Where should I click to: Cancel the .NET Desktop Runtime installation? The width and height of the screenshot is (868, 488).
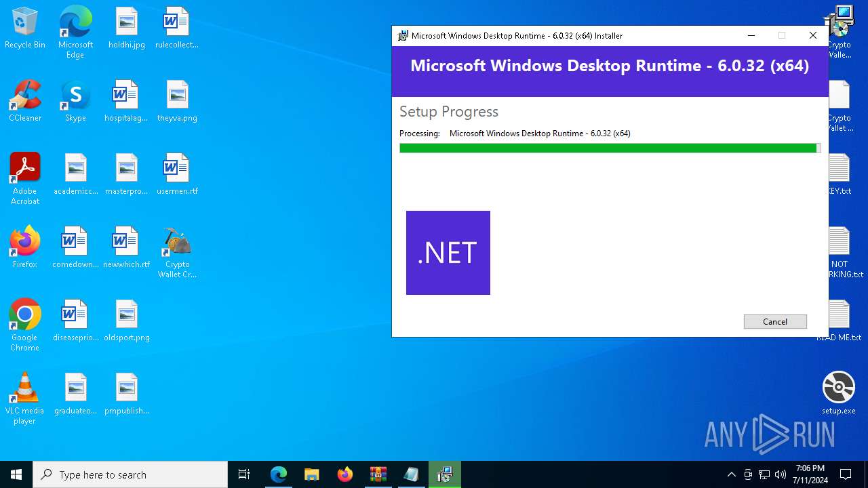click(x=775, y=322)
